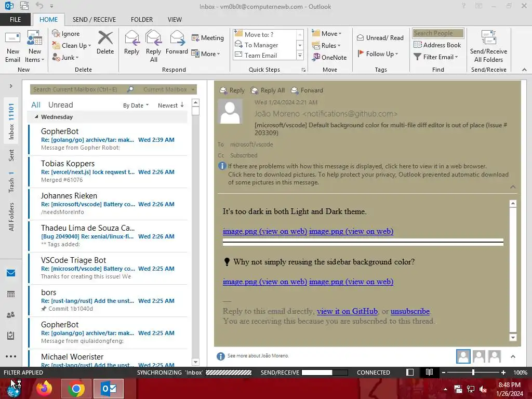Click Forward in reading pane
The image size is (532, 399).
(x=307, y=90)
